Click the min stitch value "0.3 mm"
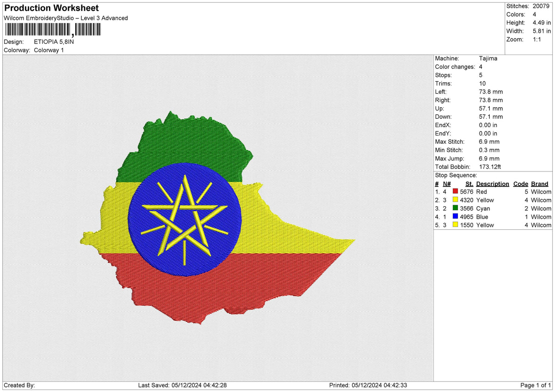The height and width of the screenshot is (392, 555). coord(489,150)
